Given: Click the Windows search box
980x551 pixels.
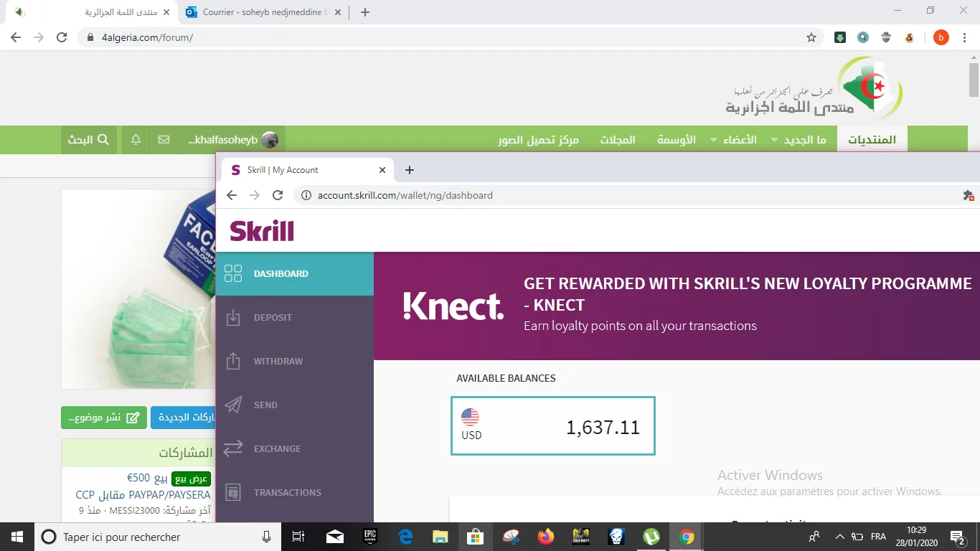Looking at the screenshot, I should tap(151, 537).
